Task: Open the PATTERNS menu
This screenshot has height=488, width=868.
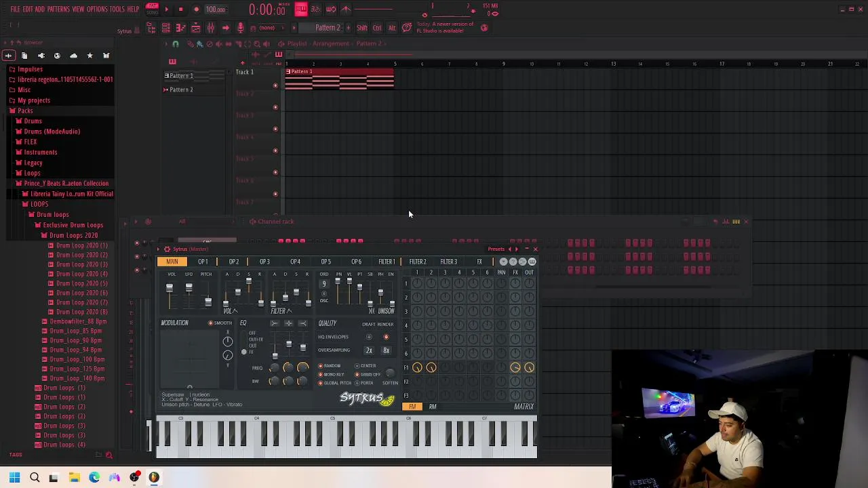Action: point(58,9)
